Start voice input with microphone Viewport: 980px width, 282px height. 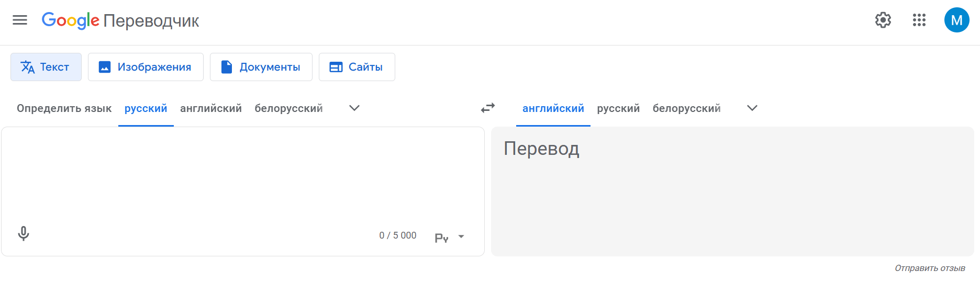pos(24,233)
